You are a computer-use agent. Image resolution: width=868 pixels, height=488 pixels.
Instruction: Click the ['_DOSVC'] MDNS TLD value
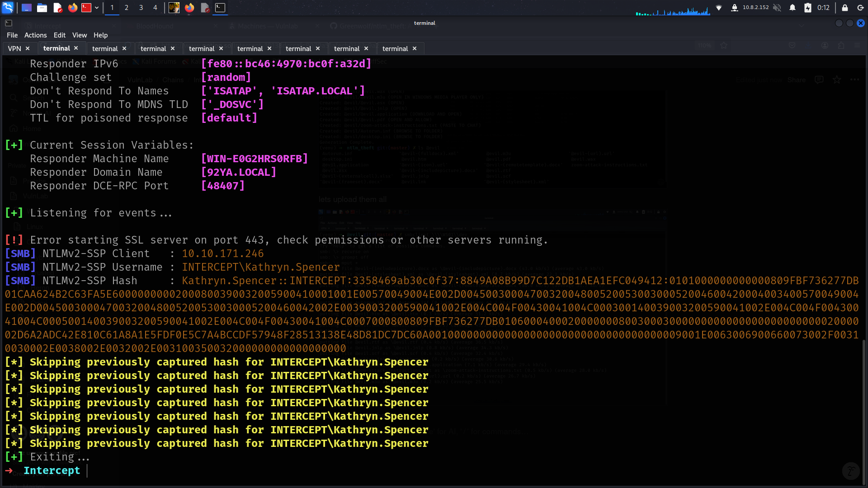coord(232,104)
